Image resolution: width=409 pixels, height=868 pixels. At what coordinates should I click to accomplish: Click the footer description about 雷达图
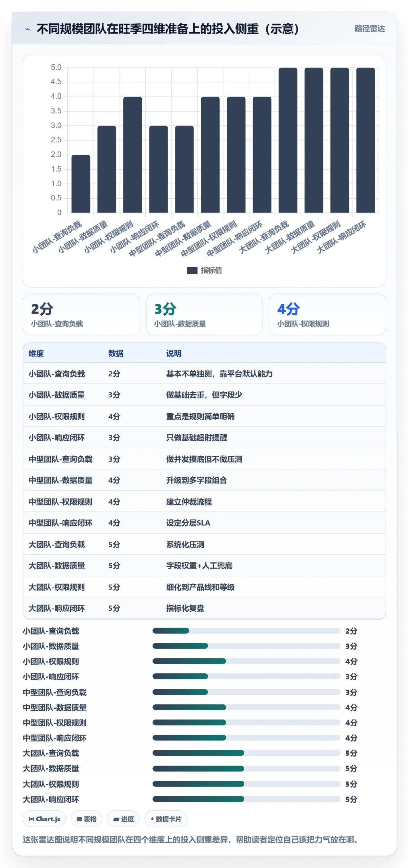[x=191, y=840]
